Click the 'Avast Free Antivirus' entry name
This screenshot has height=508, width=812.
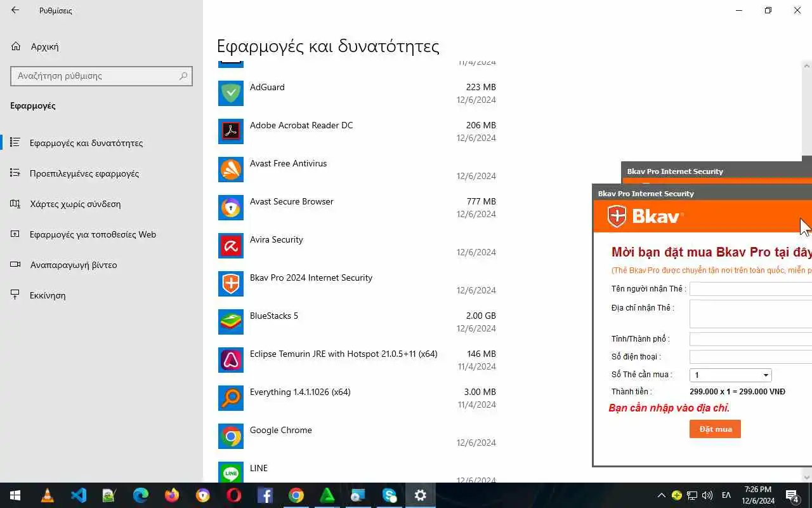pos(288,163)
